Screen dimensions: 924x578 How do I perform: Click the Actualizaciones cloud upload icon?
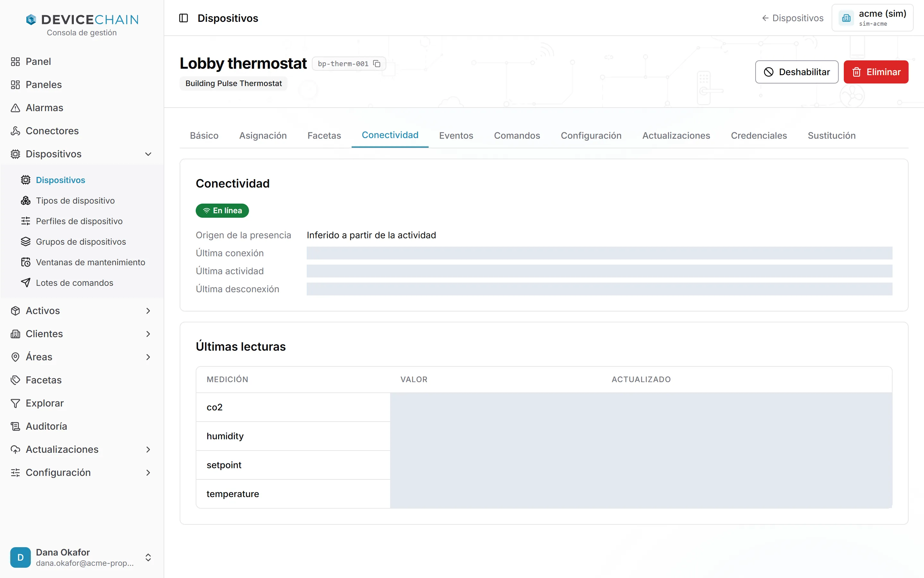[15, 450]
